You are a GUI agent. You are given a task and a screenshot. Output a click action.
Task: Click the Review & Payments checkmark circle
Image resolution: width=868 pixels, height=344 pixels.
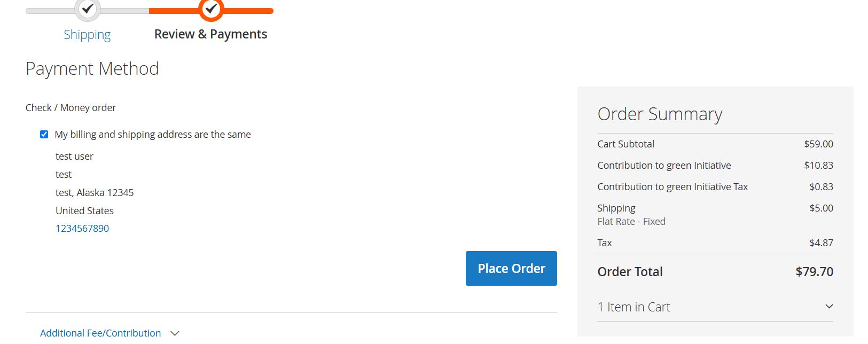[x=211, y=9]
